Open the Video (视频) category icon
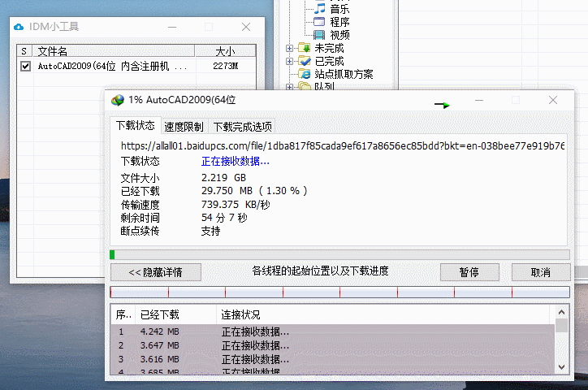 coord(319,35)
